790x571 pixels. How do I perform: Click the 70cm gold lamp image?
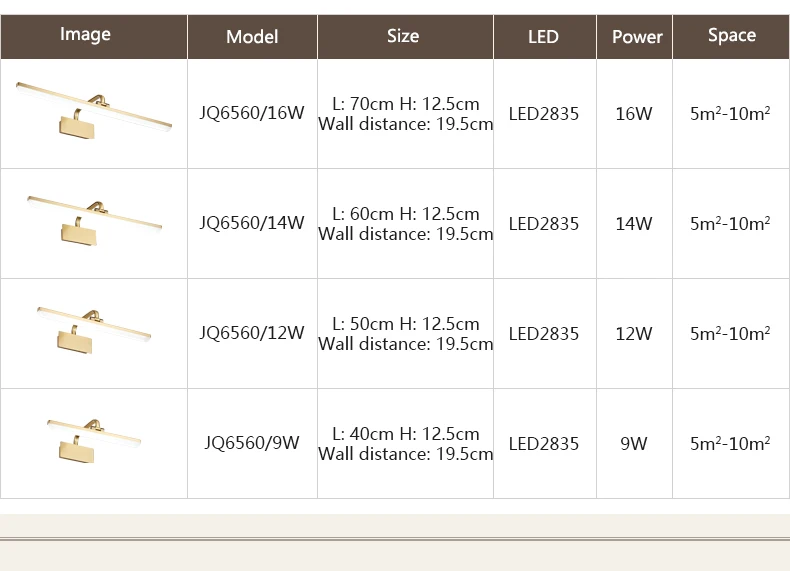pyautogui.click(x=94, y=111)
